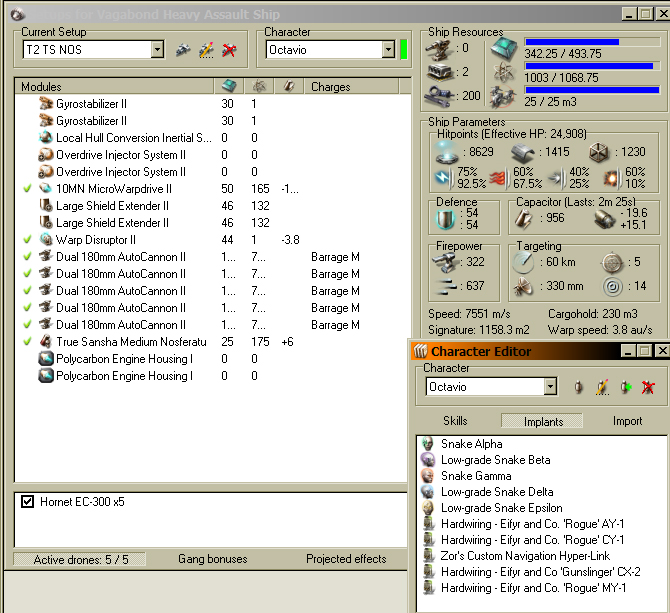
Task: Click the copy character icon with green arrow
Action: (x=626, y=387)
